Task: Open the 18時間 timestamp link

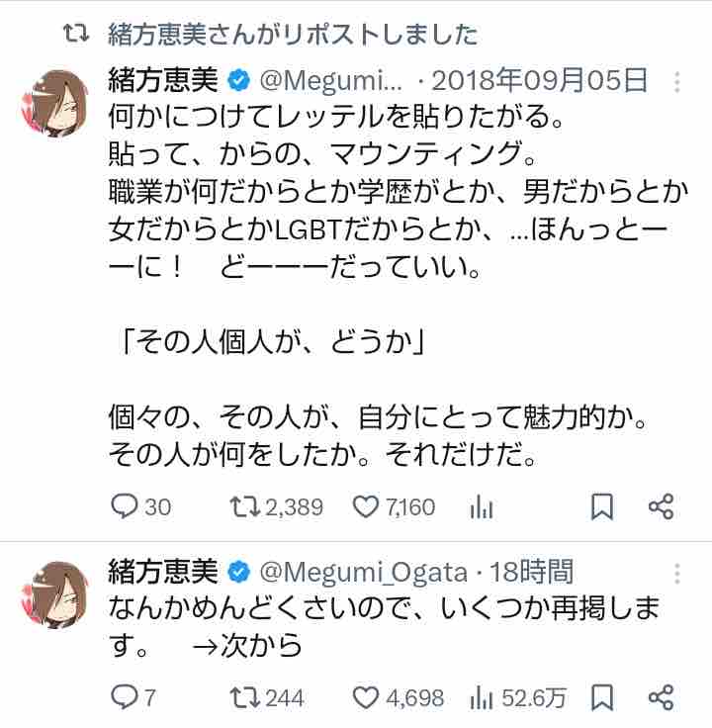Action: coord(529,572)
